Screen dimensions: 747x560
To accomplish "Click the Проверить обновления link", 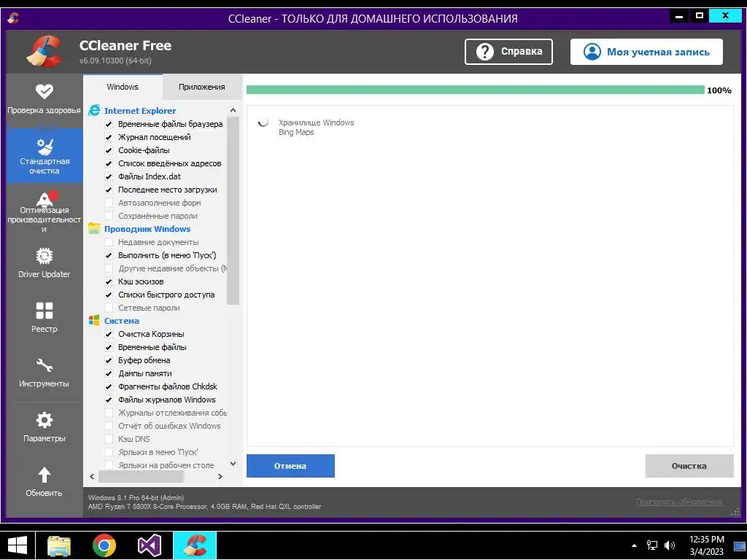I will coord(679,502).
